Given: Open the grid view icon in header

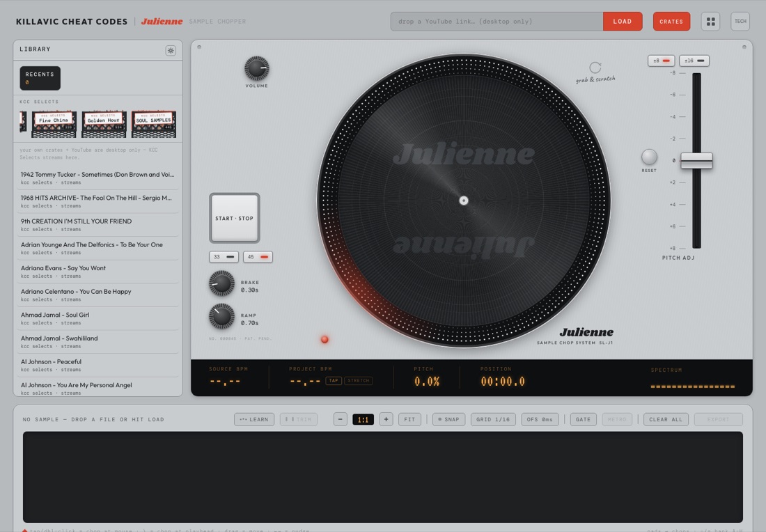Looking at the screenshot, I should (710, 22).
